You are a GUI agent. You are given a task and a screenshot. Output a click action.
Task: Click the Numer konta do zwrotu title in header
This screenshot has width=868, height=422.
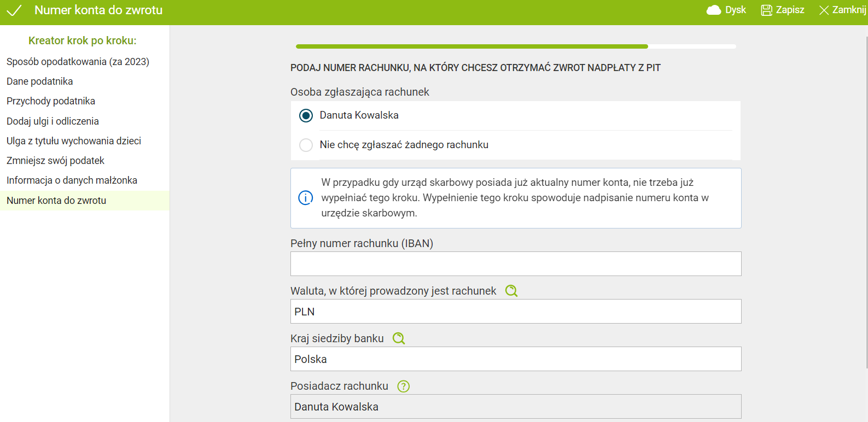point(98,10)
